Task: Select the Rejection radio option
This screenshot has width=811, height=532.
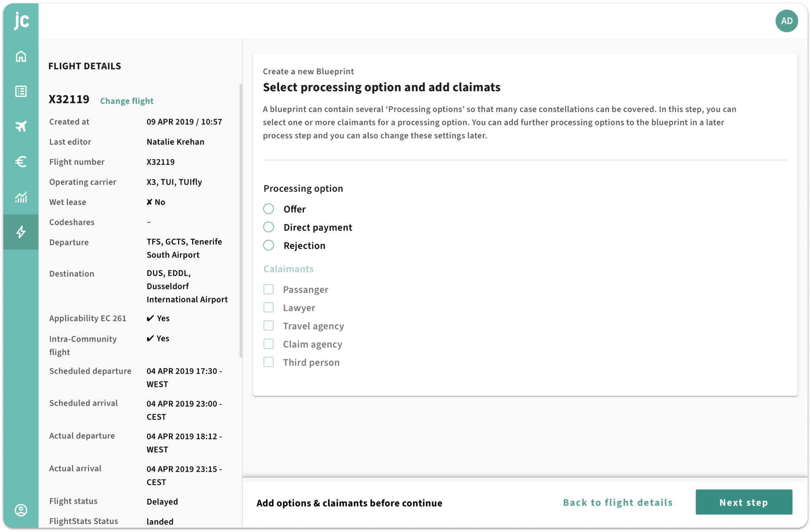Action: [x=269, y=245]
